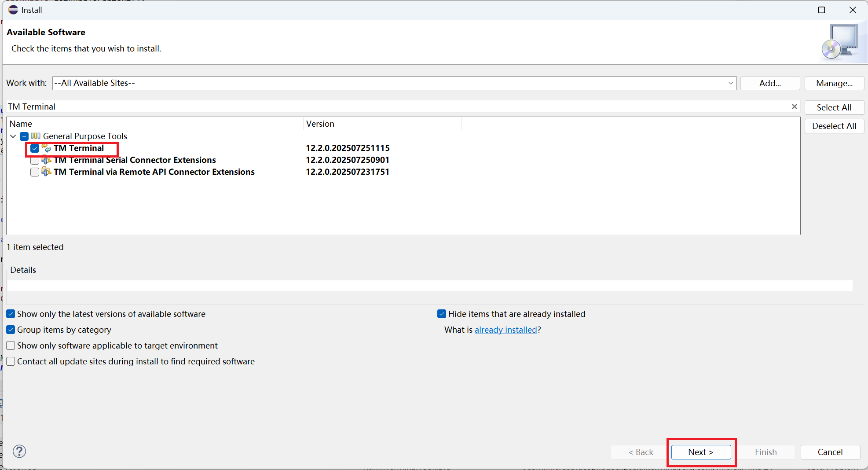This screenshot has width=868, height=470.
Task: Select TM Terminal via Remote API Connector row
Action: click(x=154, y=172)
